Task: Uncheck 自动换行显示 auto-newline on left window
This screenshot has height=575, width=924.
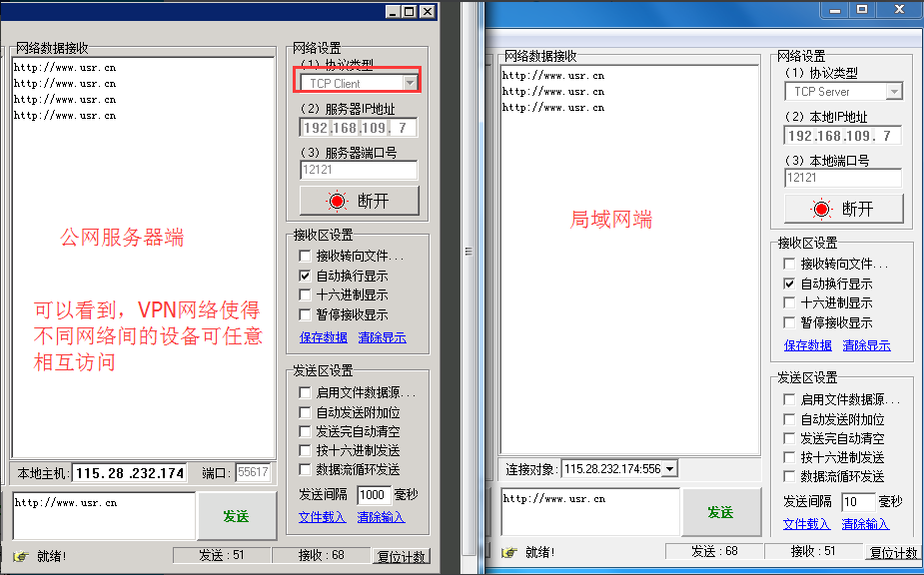Action: pyautogui.click(x=303, y=276)
